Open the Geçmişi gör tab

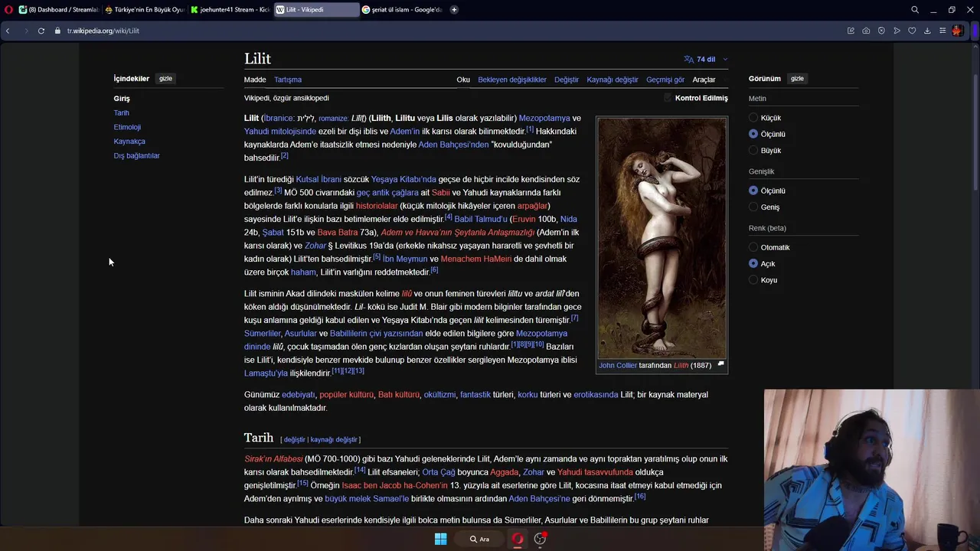coord(665,80)
